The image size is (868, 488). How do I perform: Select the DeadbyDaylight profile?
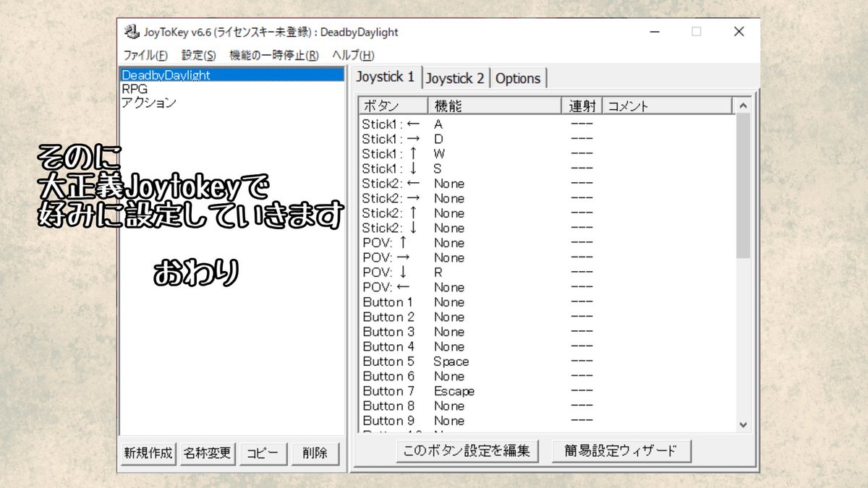coord(232,75)
